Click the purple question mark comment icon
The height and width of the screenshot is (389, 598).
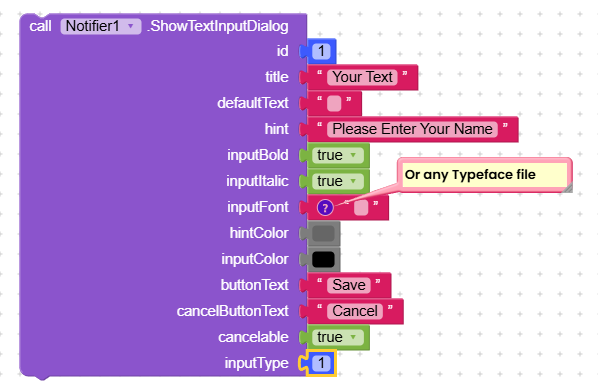325,208
